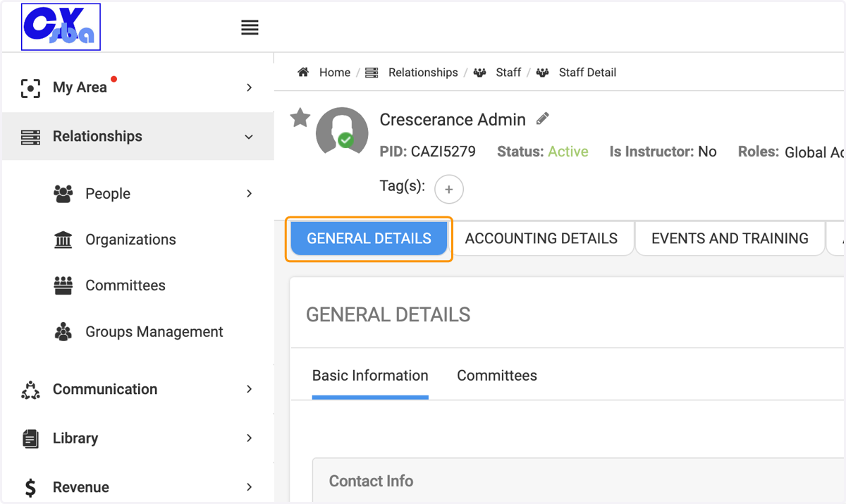
Task: Open the Events and Training tab
Action: 730,239
